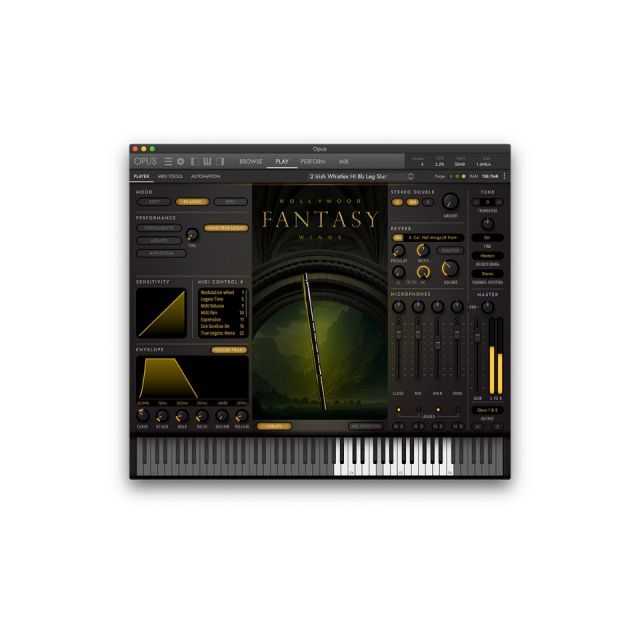Click the OPUS logo

(145, 162)
